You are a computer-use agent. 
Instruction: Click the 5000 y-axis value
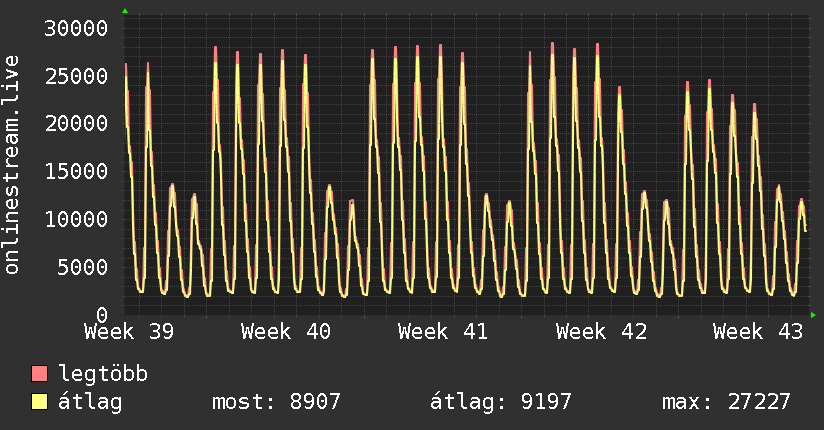point(83,268)
